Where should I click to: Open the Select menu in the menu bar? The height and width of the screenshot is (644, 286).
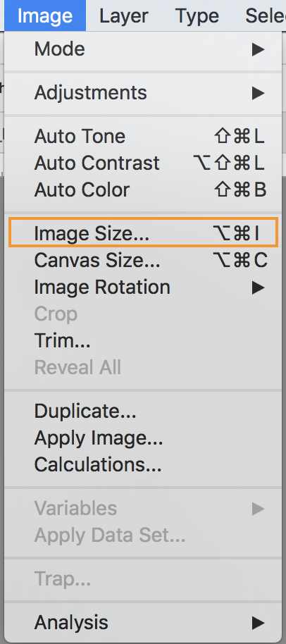[265, 16]
